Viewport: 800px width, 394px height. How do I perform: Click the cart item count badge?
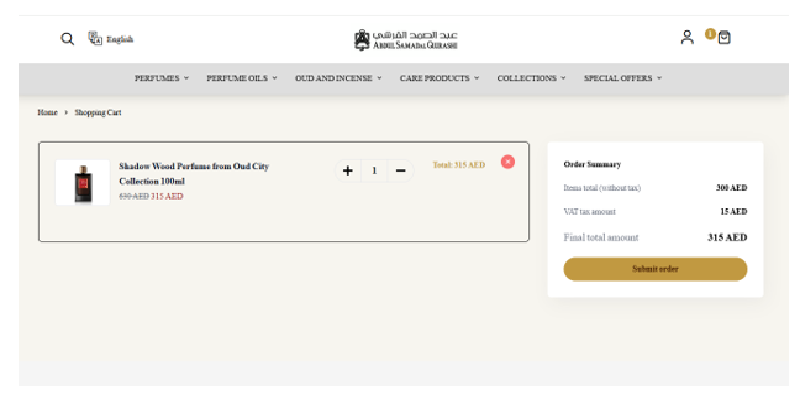click(710, 34)
